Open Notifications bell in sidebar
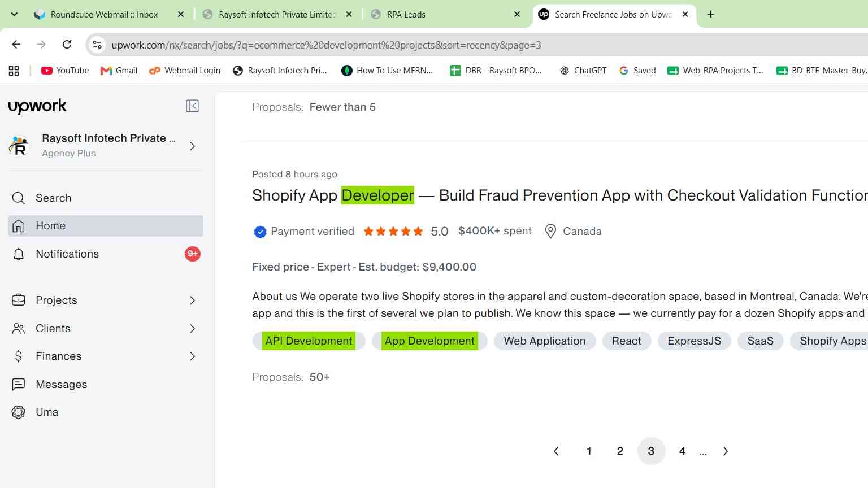The height and width of the screenshot is (488, 868). coord(19,254)
